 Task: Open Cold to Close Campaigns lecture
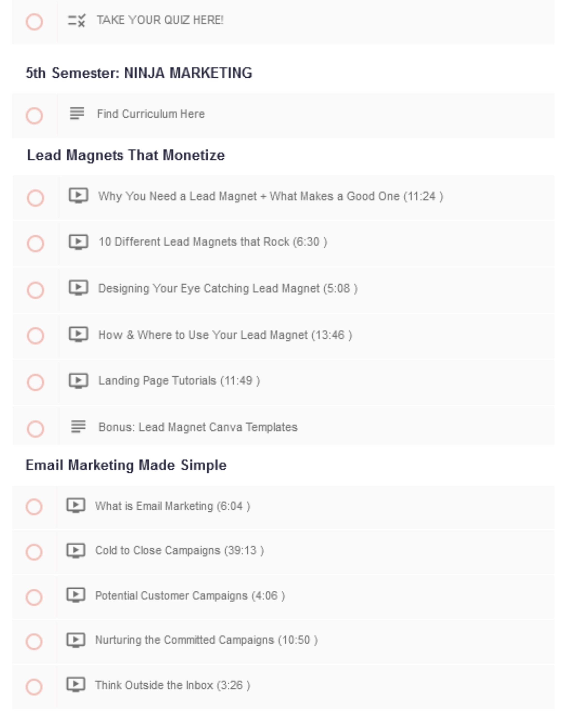pos(179,550)
